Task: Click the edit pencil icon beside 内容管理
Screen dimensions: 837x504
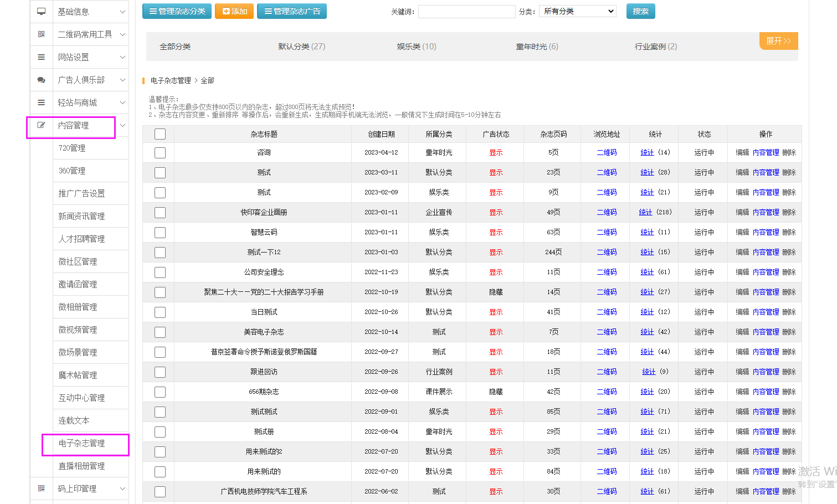Action: 41,125
